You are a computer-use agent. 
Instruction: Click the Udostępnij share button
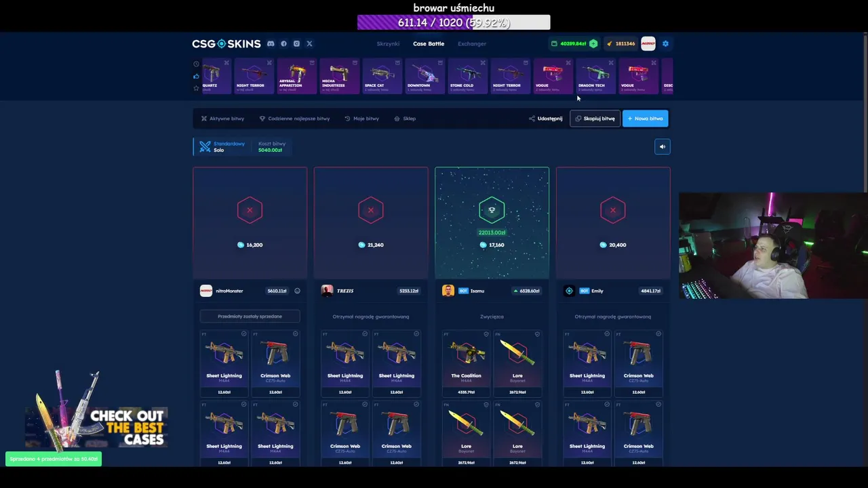pyautogui.click(x=546, y=119)
